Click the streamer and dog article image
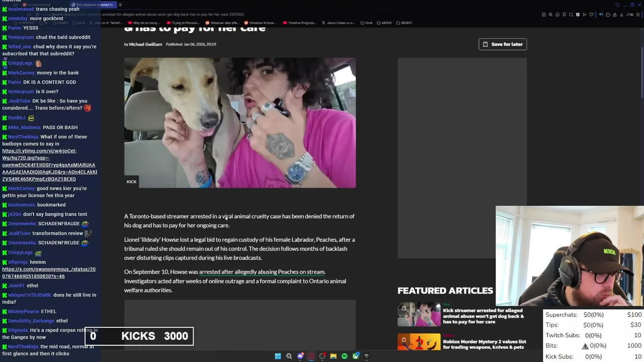The height and width of the screenshot is (362, 644). [240, 123]
